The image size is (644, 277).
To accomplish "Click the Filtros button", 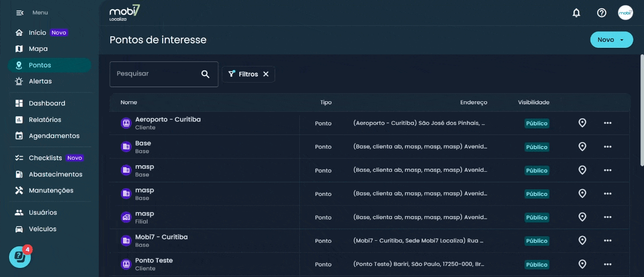I will [x=243, y=74].
